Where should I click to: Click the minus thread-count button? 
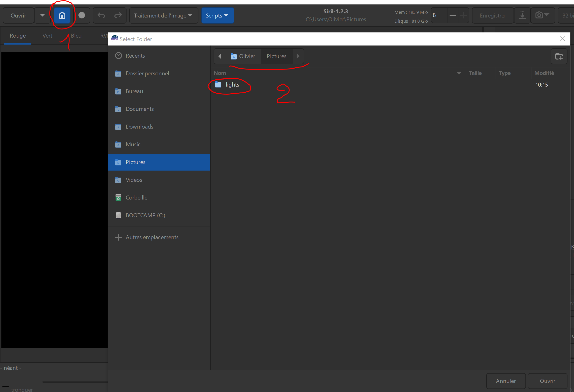(452, 15)
